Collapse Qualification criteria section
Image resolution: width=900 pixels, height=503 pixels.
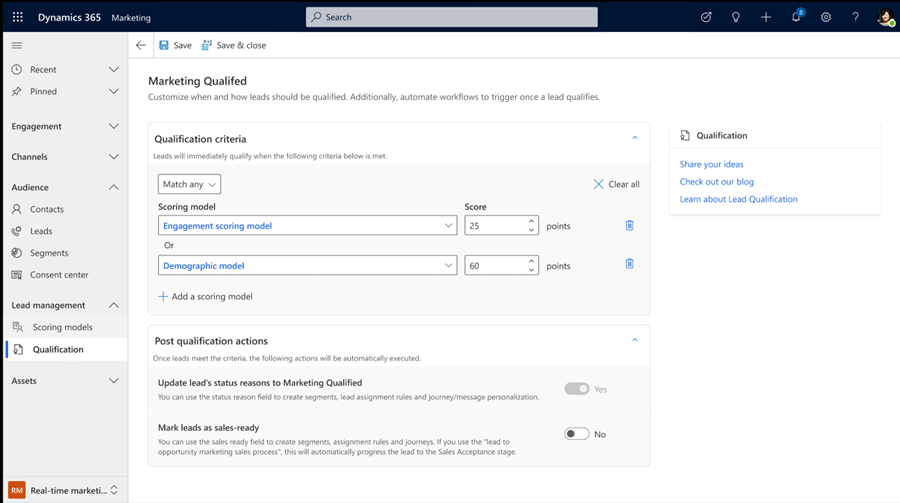click(x=635, y=138)
